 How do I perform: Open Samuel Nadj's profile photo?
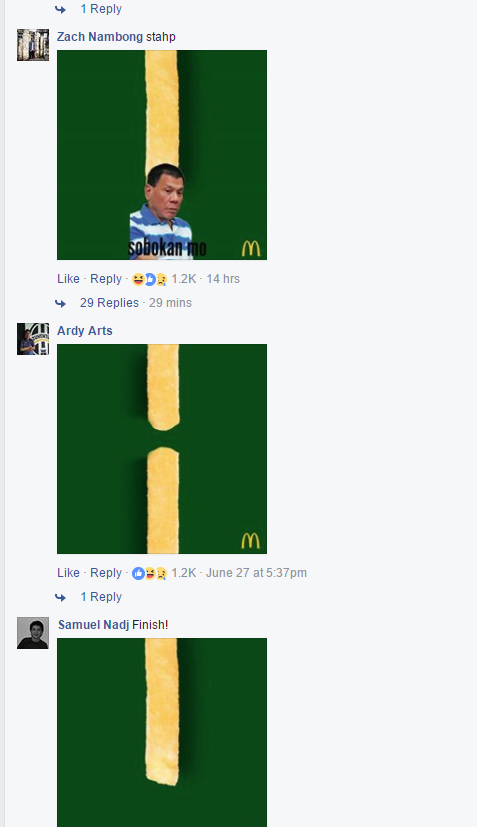click(33, 633)
